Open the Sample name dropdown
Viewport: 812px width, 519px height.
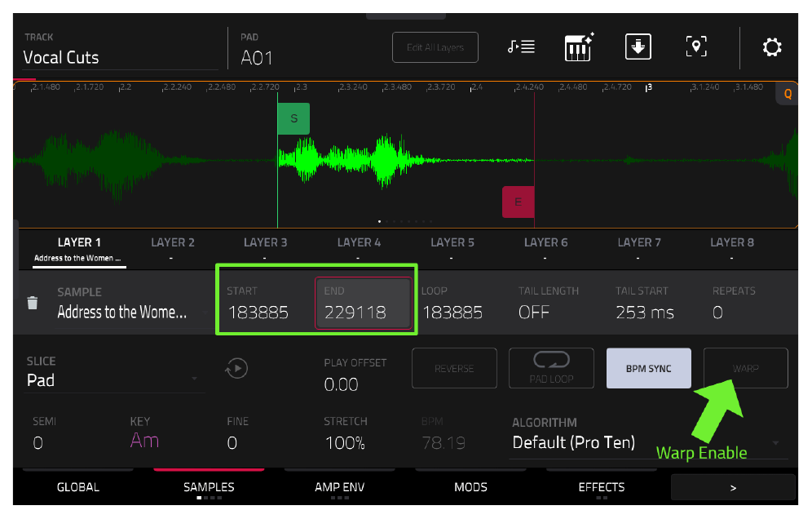[x=132, y=312]
